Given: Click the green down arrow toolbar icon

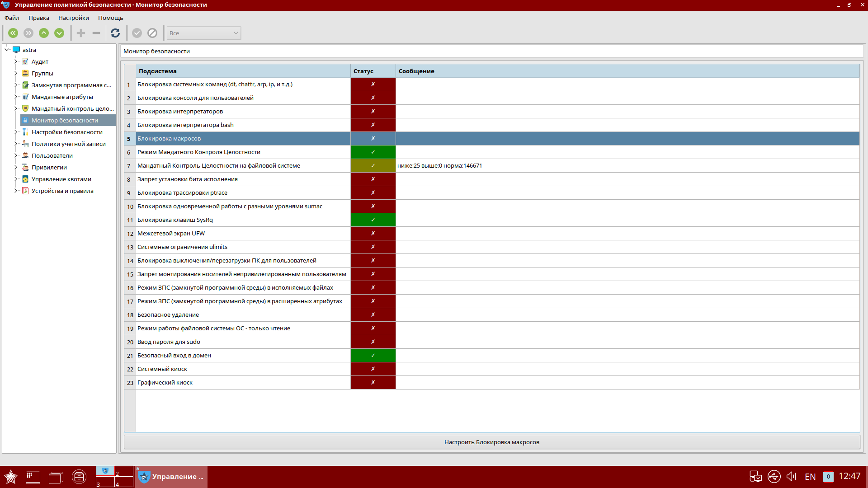Looking at the screenshot, I should coord(59,33).
